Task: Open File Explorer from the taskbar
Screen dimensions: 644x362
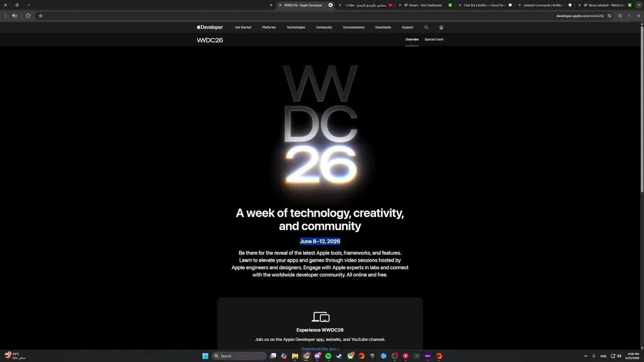Action: [295, 356]
